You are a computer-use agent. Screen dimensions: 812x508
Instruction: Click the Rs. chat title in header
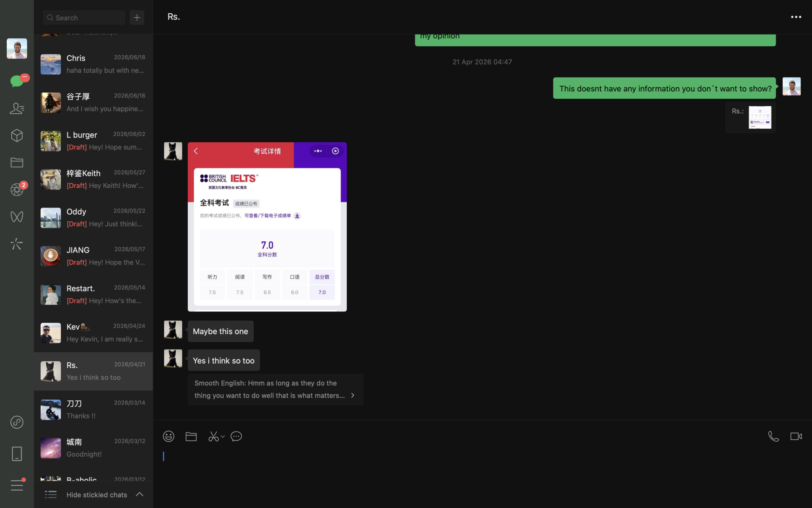[x=174, y=17]
